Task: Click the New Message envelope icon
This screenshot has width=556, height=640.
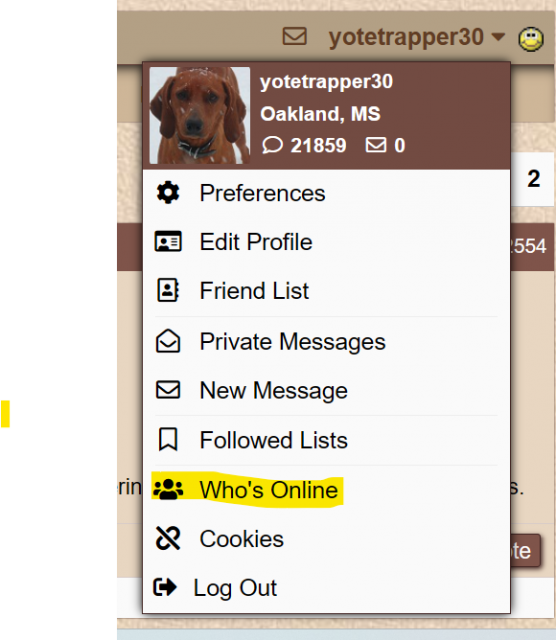Action: (x=168, y=390)
